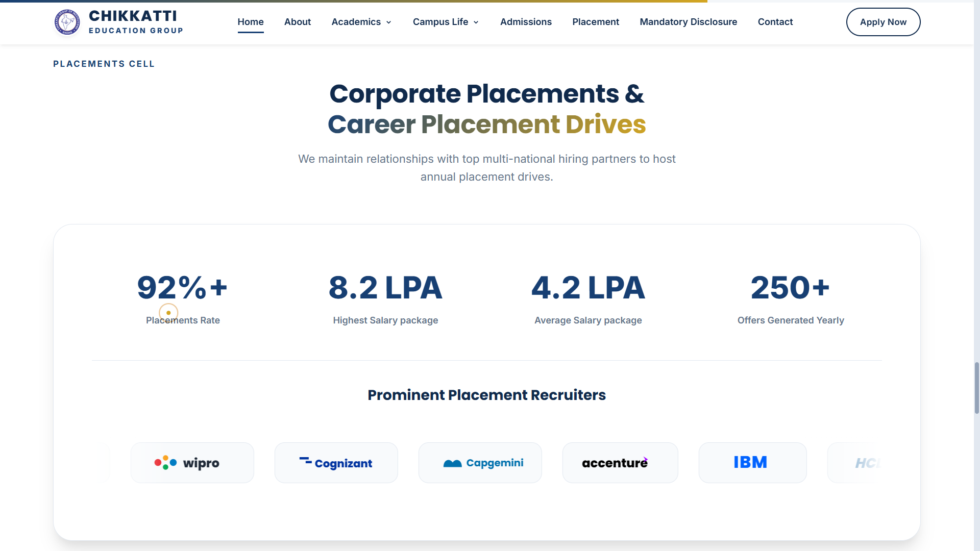Click the 'Highest Salary package' label

[x=385, y=320]
